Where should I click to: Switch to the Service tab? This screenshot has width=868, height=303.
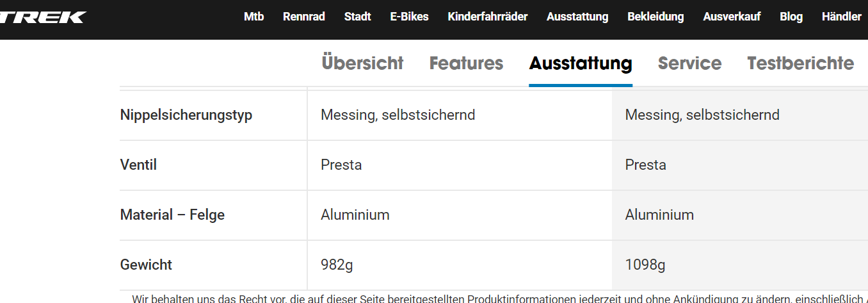point(689,63)
